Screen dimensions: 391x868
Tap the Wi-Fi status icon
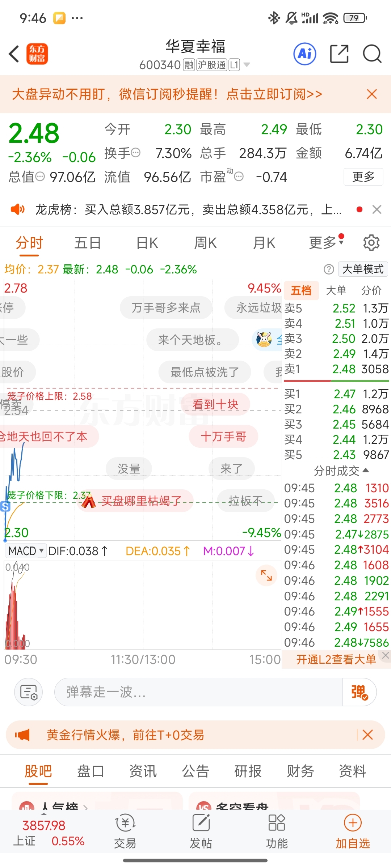tap(331, 18)
